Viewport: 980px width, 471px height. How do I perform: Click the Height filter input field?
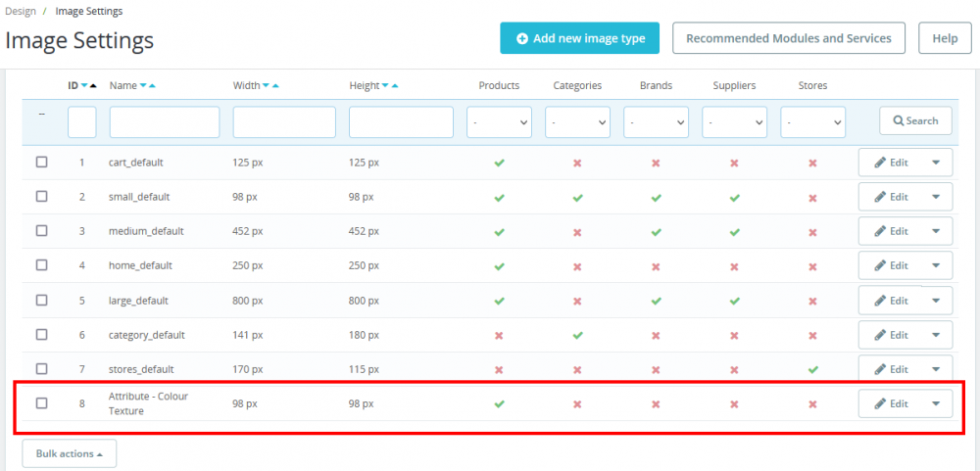click(401, 121)
